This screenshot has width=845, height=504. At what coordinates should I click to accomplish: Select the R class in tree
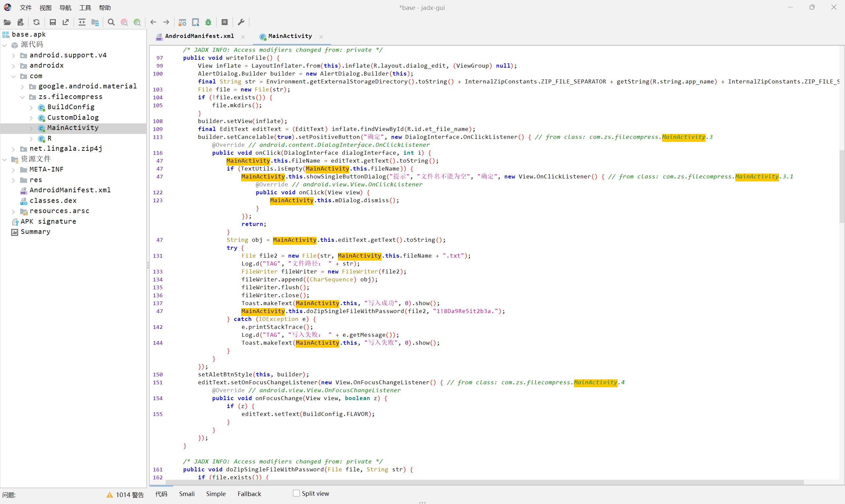click(50, 139)
